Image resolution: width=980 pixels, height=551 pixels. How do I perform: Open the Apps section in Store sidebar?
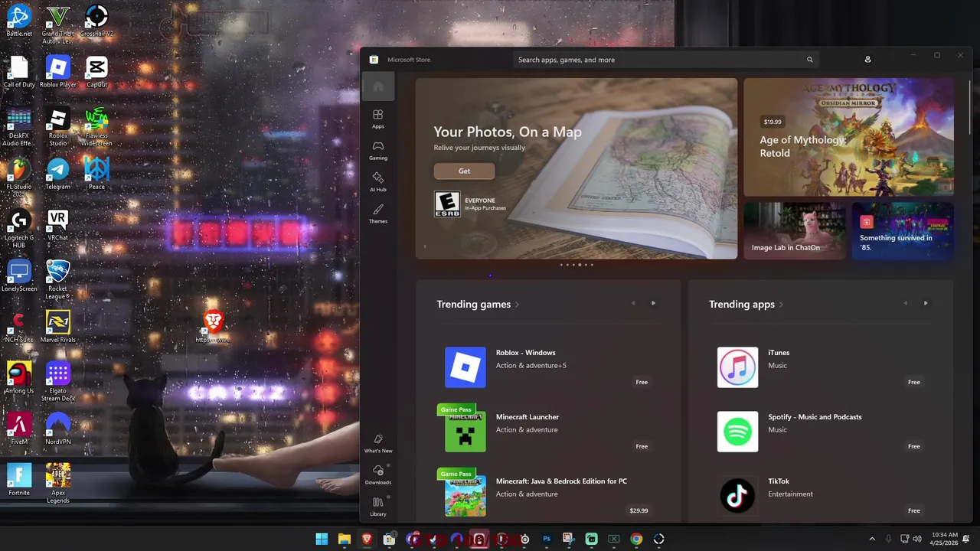378,119
